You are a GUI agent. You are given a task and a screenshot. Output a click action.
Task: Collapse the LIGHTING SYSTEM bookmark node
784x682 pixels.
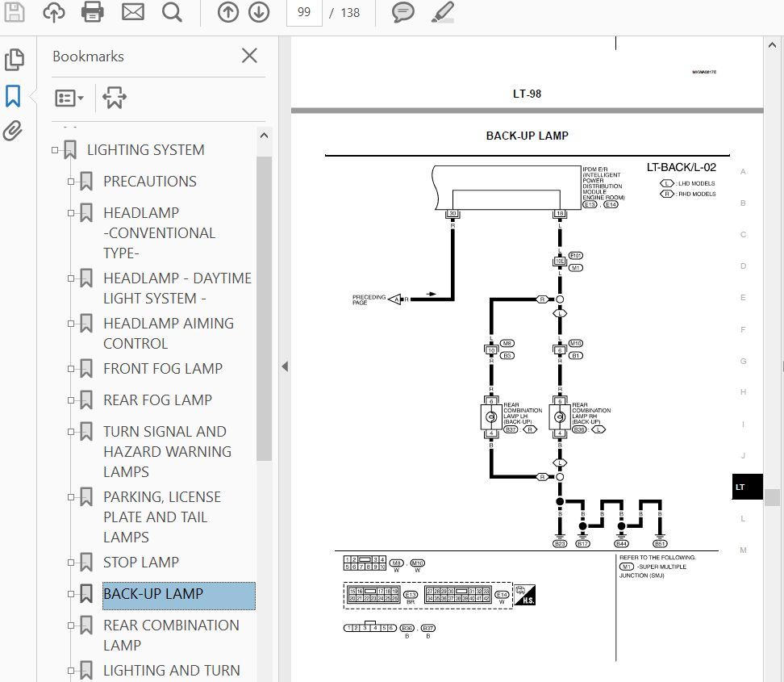(55, 150)
